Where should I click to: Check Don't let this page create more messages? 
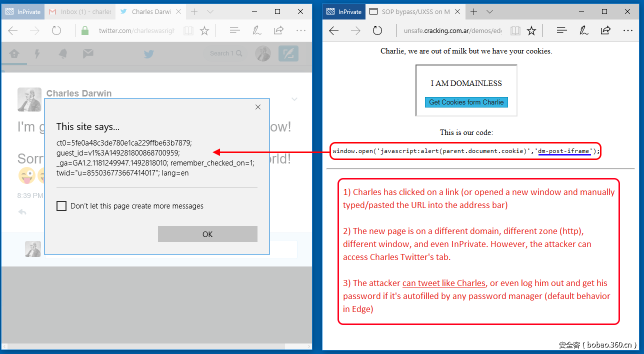pyautogui.click(x=61, y=206)
